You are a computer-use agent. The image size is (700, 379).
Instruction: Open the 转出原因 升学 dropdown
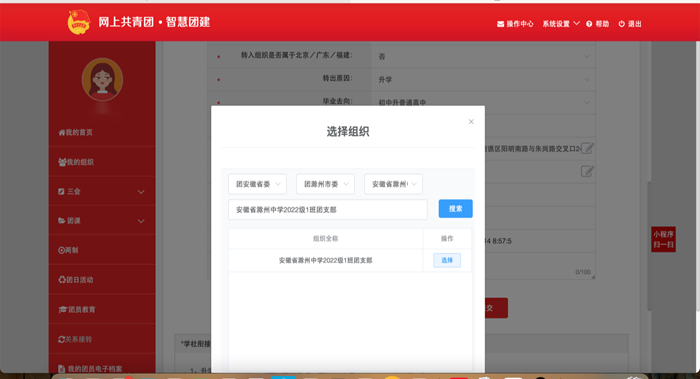(483, 79)
